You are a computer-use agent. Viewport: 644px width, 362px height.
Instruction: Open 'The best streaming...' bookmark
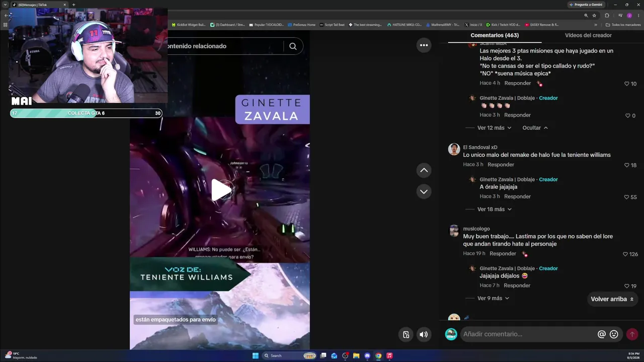coord(365,25)
